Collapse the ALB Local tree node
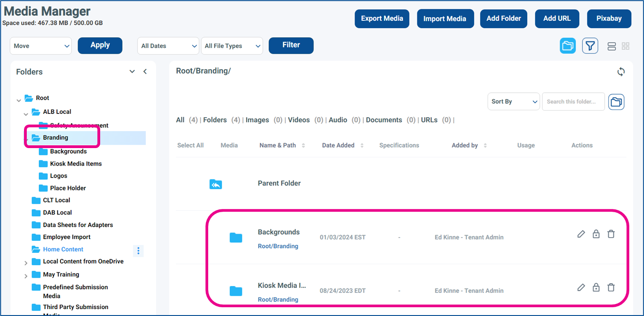644x316 pixels. [x=26, y=113]
